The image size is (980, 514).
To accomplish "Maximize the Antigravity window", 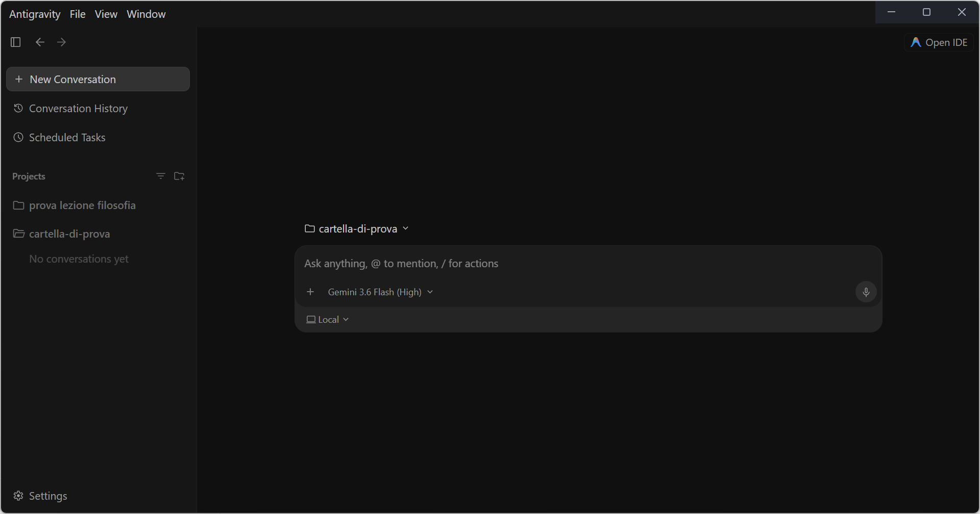I will click(x=927, y=12).
